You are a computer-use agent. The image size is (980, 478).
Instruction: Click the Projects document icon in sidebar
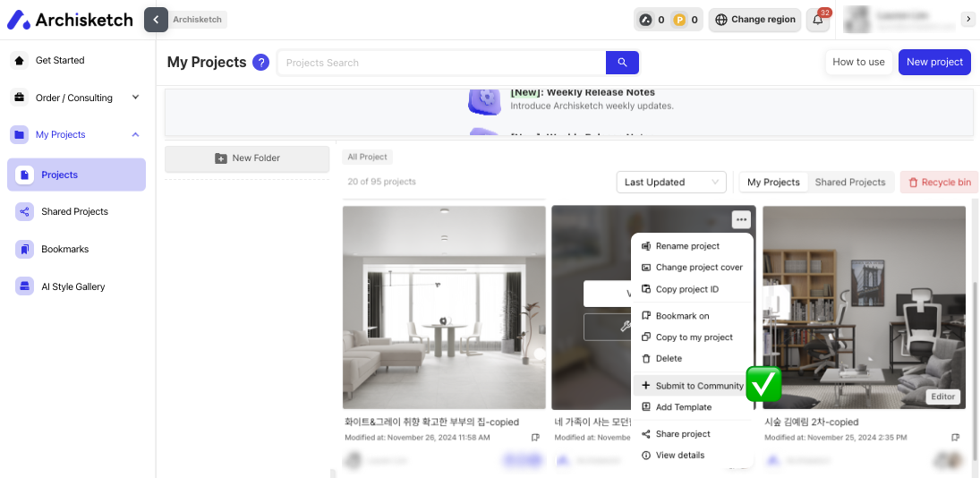pos(24,175)
